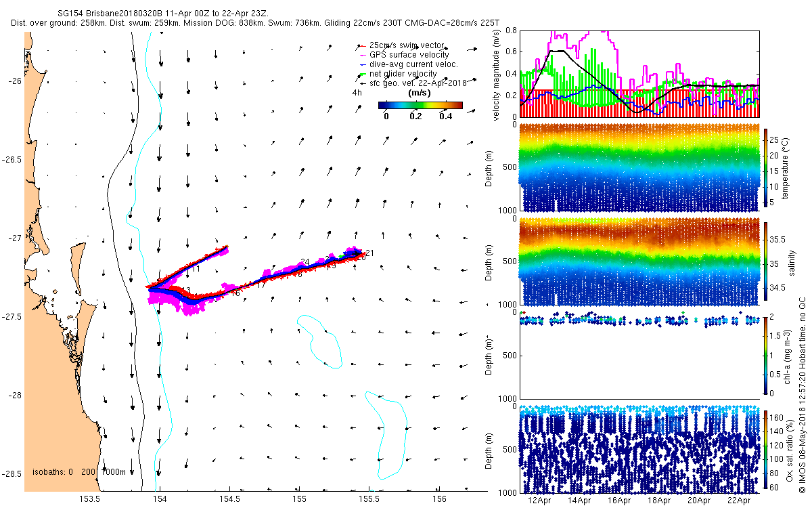Image resolution: width=812 pixels, height=508 pixels.
Task: Click the '0.6' tick on the velocity magnitude axis
Action: click(512, 51)
